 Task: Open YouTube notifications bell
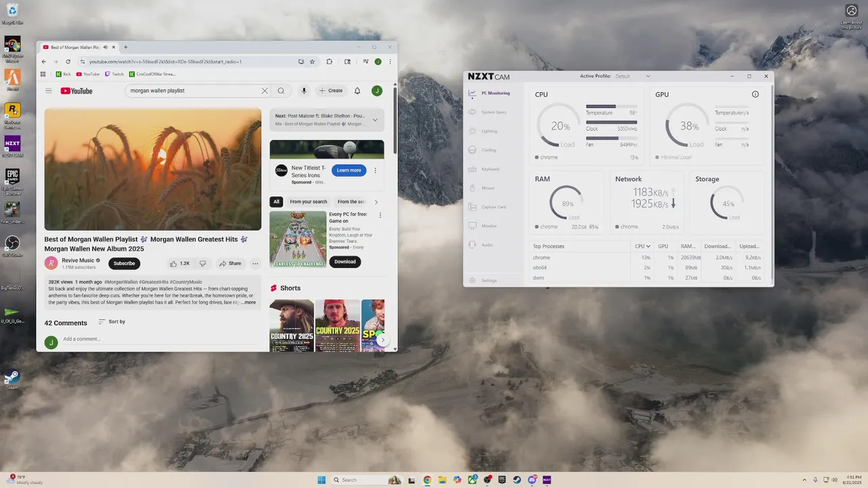pyautogui.click(x=357, y=91)
